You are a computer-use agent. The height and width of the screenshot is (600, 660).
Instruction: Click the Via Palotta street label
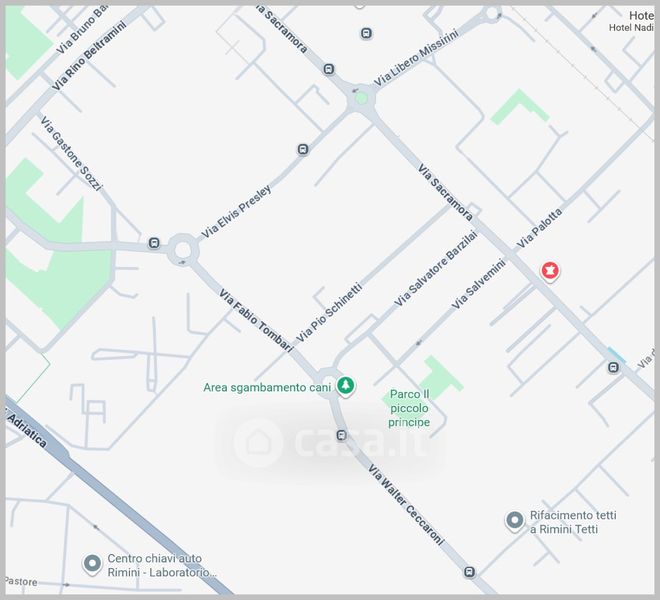(539, 228)
